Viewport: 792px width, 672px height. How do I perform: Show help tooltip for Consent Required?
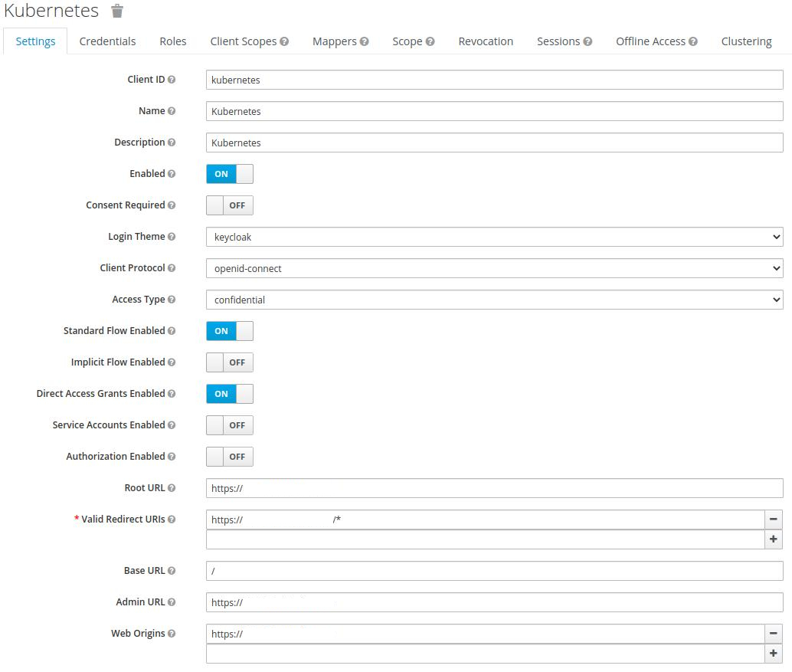[x=172, y=205]
